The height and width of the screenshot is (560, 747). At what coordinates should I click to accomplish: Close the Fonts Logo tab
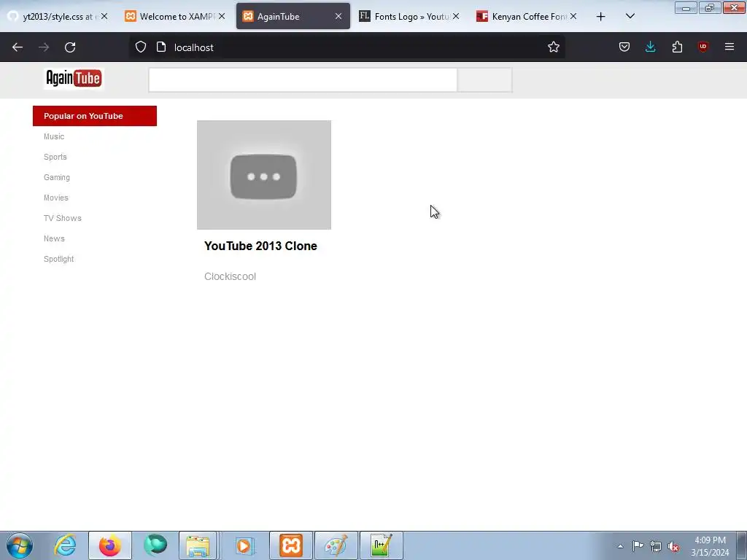point(456,16)
